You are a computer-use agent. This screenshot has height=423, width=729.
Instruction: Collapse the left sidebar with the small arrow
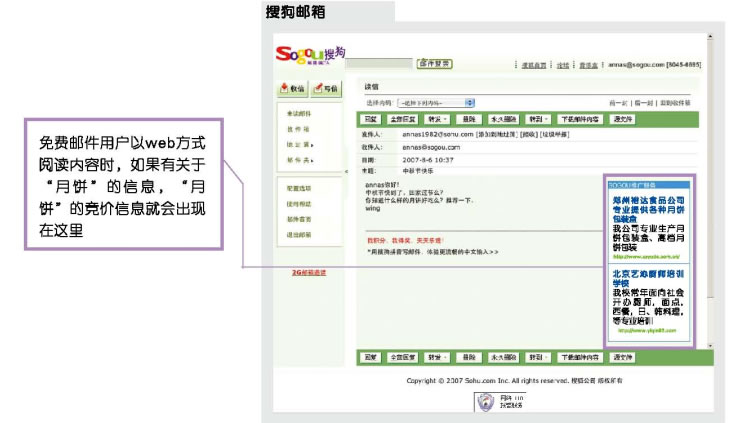tap(346, 172)
